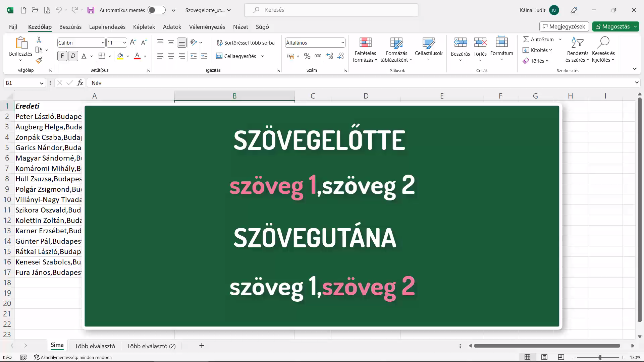Expand the Calibri font name dropdown
The height and width of the screenshot is (362, 644).
(103, 43)
